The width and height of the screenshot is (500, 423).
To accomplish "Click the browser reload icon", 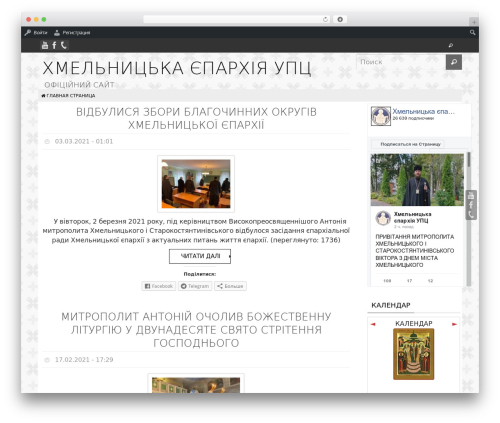I will pos(325,19).
